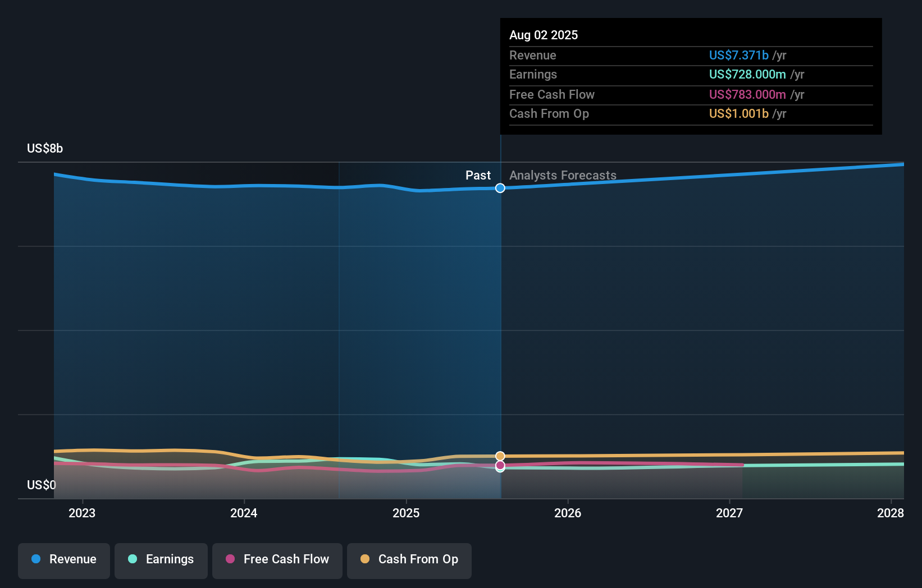Image resolution: width=922 pixels, height=588 pixels.
Task: Toggle the Earnings series visibility
Action: tap(161, 561)
